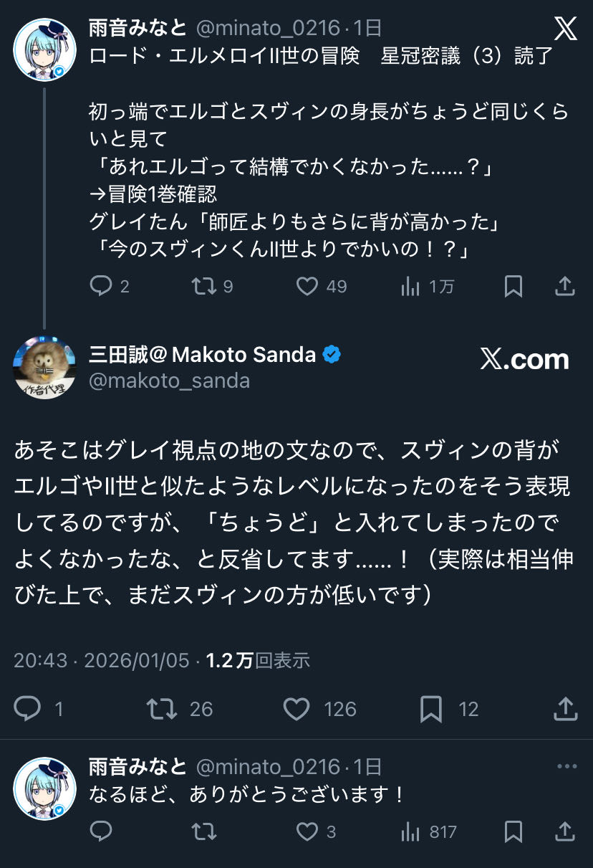
Task: Like the top tweet with 49 likes
Action: click(x=307, y=287)
